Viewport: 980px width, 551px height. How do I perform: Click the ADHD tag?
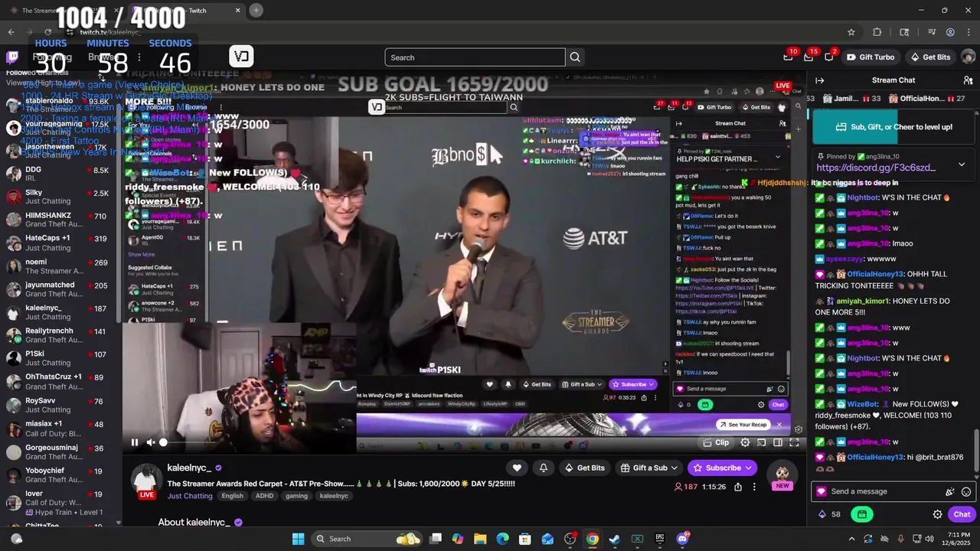point(264,496)
